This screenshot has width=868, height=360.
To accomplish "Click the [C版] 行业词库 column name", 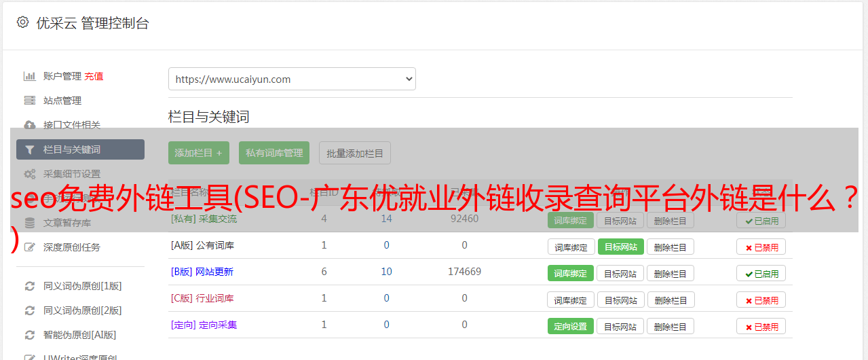I will pyautogui.click(x=202, y=298).
